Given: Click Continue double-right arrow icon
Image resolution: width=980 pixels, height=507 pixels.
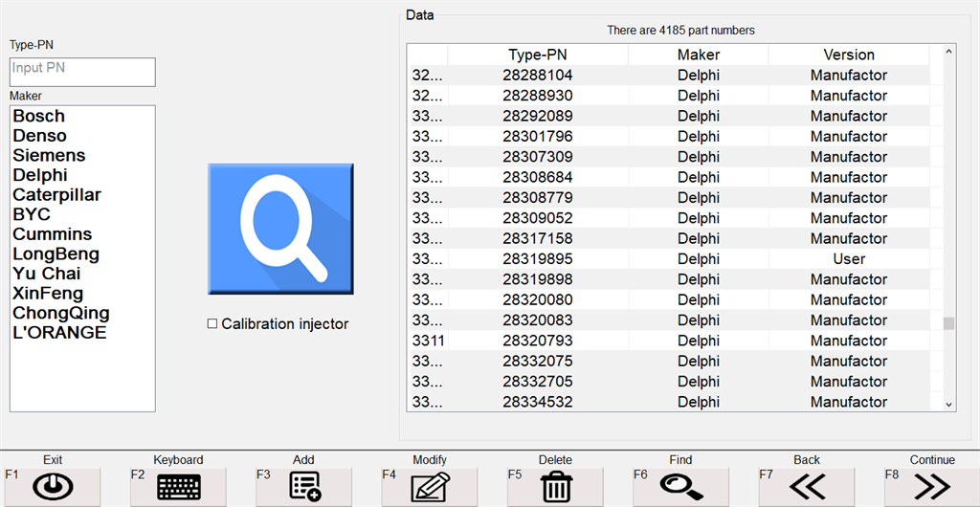Looking at the screenshot, I should click(x=932, y=486).
